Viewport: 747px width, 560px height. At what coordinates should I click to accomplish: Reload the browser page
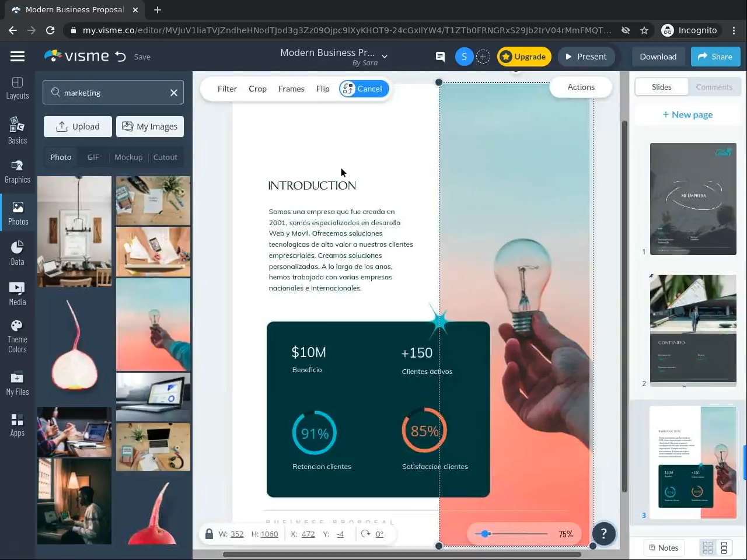(50, 30)
